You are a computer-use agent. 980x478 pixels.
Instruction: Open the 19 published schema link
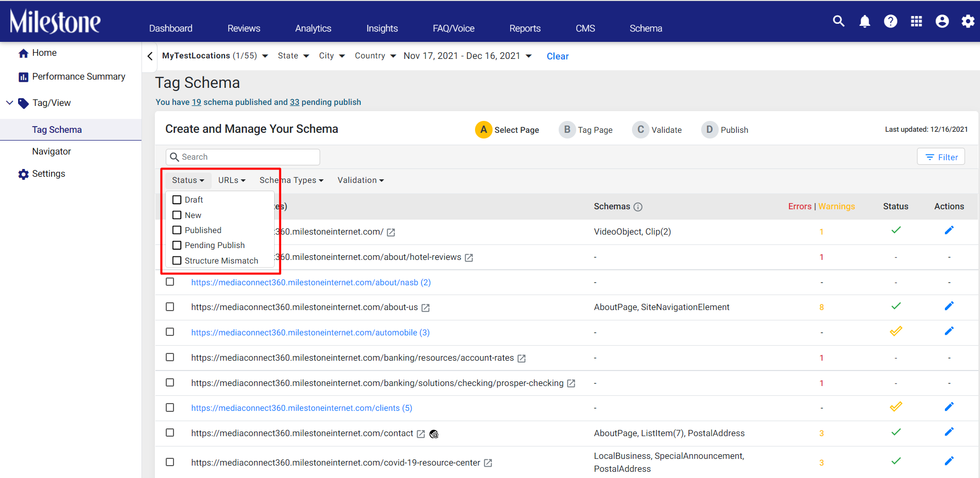[197, 102]
